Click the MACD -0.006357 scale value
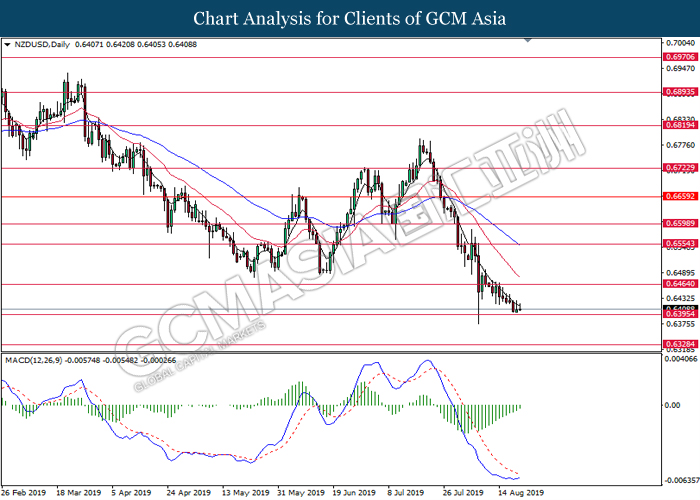The image size is (700, 500). pos(680,480)
